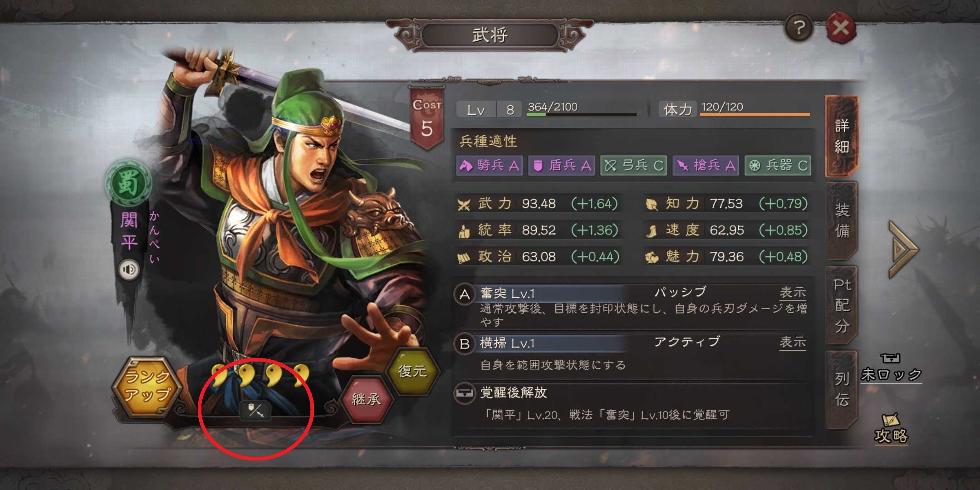Tap the 蜀 faction emblem
Viewport: 980px width, 490px height.
128,184
